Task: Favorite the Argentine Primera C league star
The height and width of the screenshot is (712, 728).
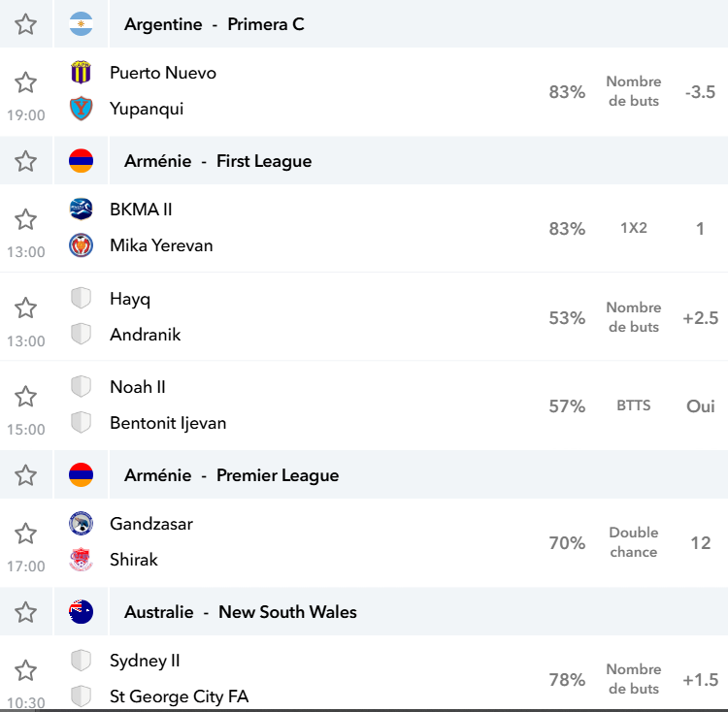Action: (25, 24)
